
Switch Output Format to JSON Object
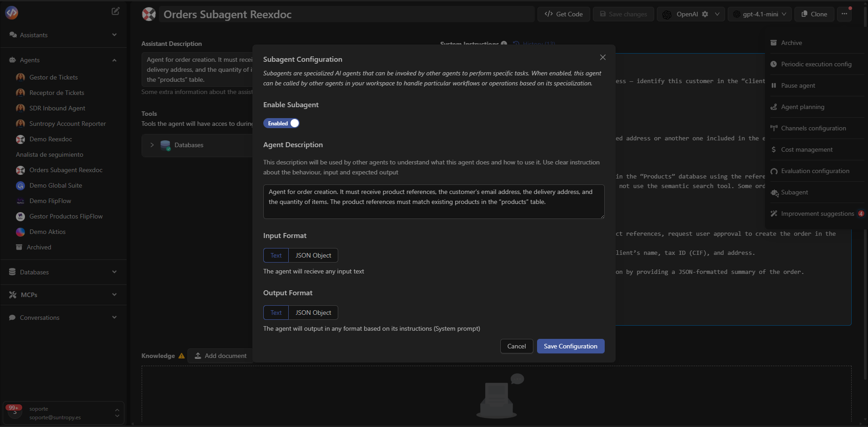pos(313,312)
